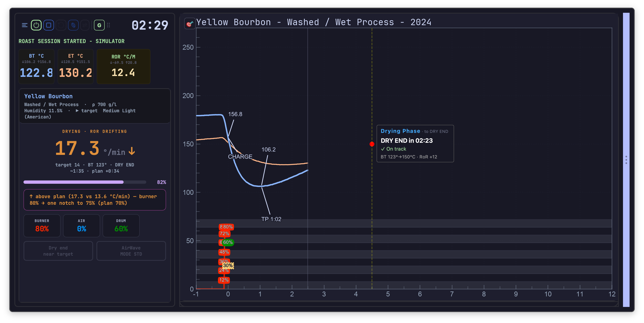Viewport: 644px width, 323px height.
Task: Toggle the green power button
Action: click(36, 25)
